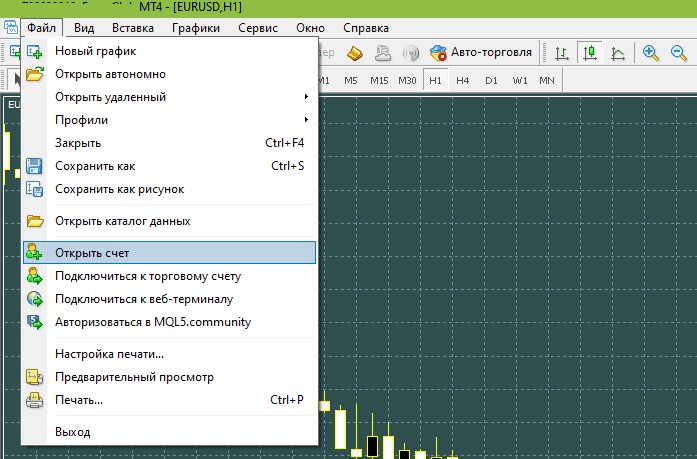Zoom in on the chart

point(651,53)
